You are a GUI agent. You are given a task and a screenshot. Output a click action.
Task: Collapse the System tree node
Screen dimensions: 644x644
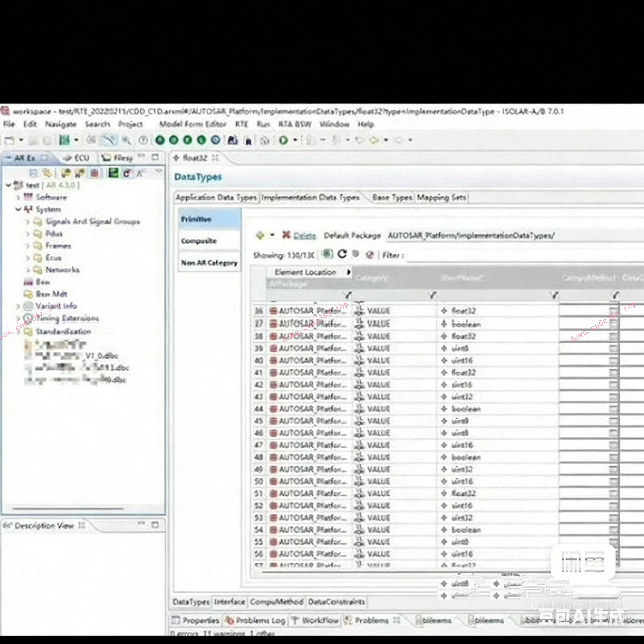(x=18, y=209)
